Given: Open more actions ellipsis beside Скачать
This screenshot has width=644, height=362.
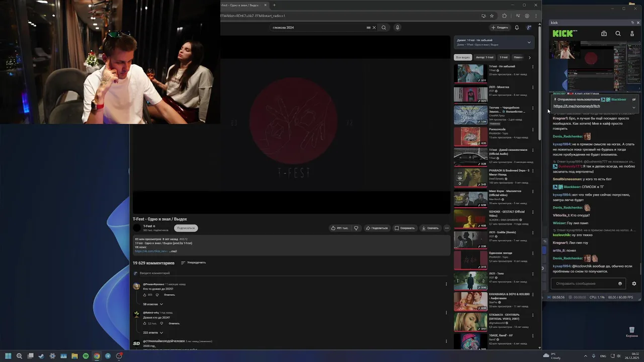Looking at the screenshot, I should pyautogui.click(x=447, y=228).
